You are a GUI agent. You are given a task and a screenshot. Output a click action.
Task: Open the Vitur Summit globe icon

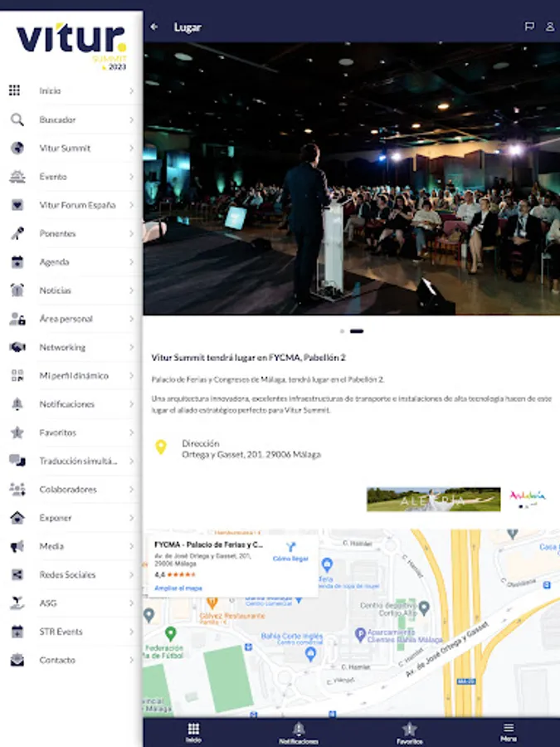point(17,149)
